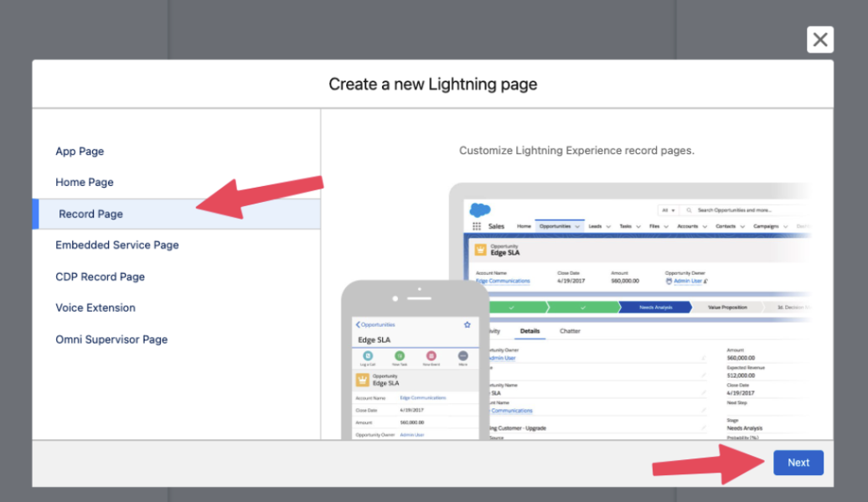The height and width of the screenshot is (502, 868).
Task: Pick Embedded Service Page
Action: pyautogui.click(x=116, y=245)
